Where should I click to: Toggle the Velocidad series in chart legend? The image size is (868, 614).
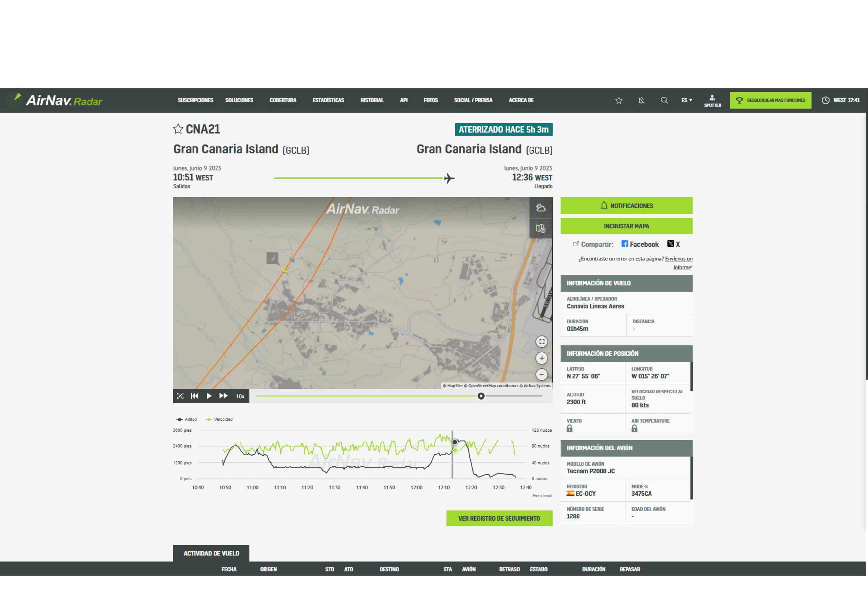[x=219, y=419]
